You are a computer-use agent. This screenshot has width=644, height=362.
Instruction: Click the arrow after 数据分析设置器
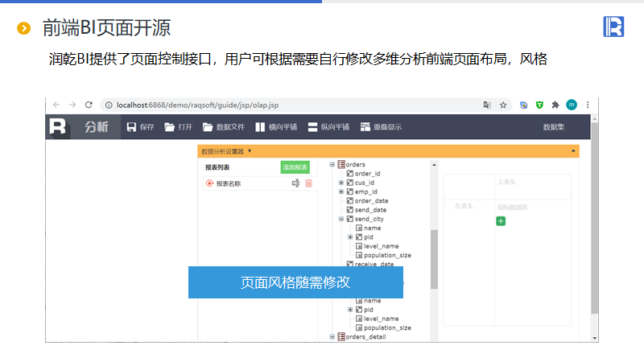click(x=250, y=151)
